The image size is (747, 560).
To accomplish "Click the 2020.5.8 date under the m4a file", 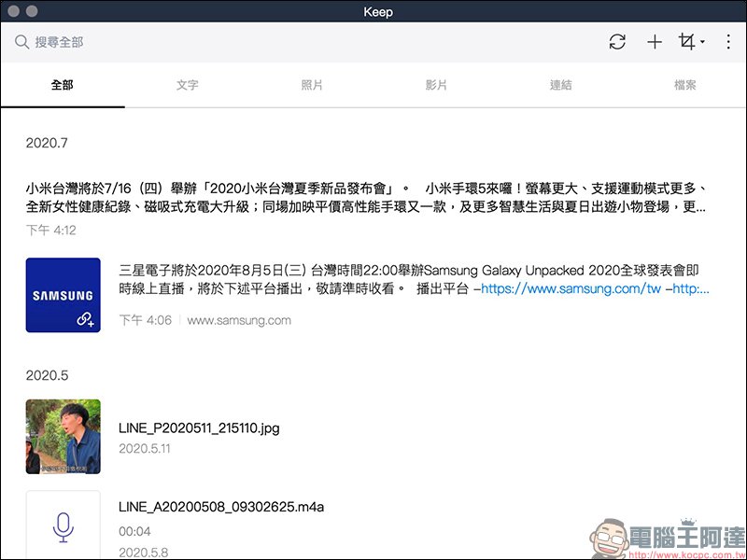I will (144, 553).
